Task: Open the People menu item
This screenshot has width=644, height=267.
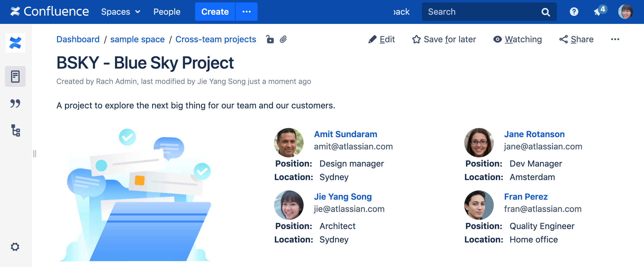Action: pyautogui.click(x=167, y=12)
